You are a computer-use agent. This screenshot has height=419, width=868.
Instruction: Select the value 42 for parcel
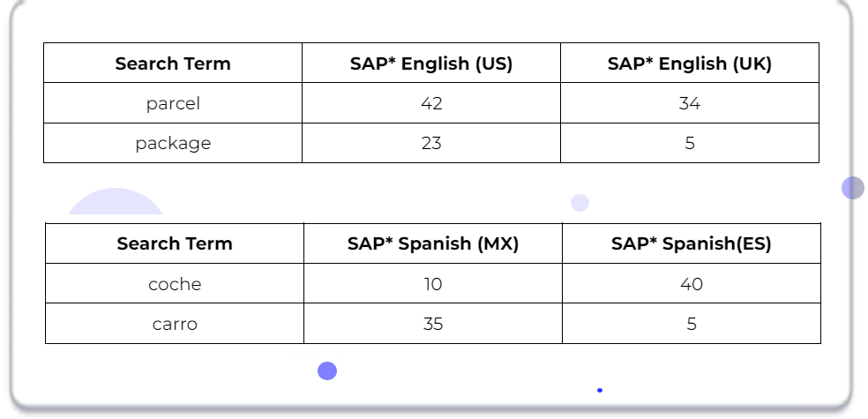click(x=431, y=103)
